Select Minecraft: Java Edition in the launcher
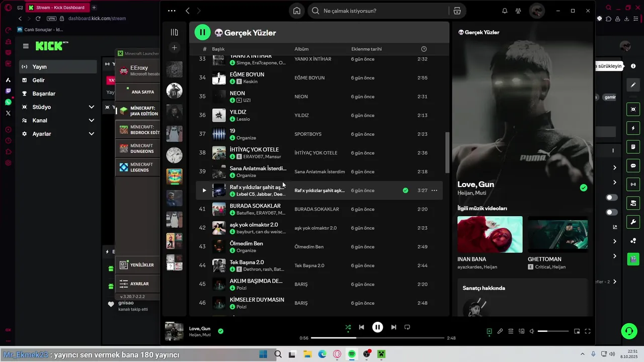 [x=138, y=111]
